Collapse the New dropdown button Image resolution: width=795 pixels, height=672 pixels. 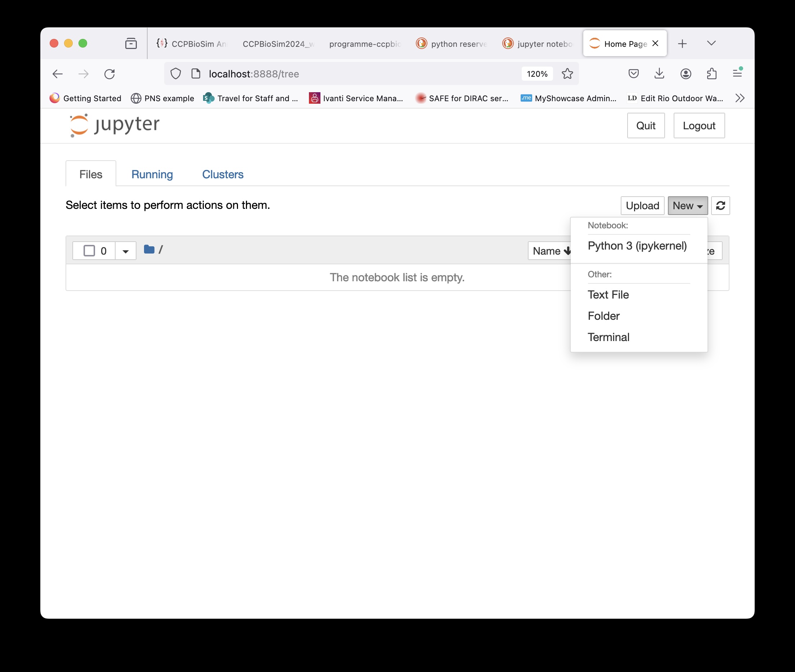point(688,206)
